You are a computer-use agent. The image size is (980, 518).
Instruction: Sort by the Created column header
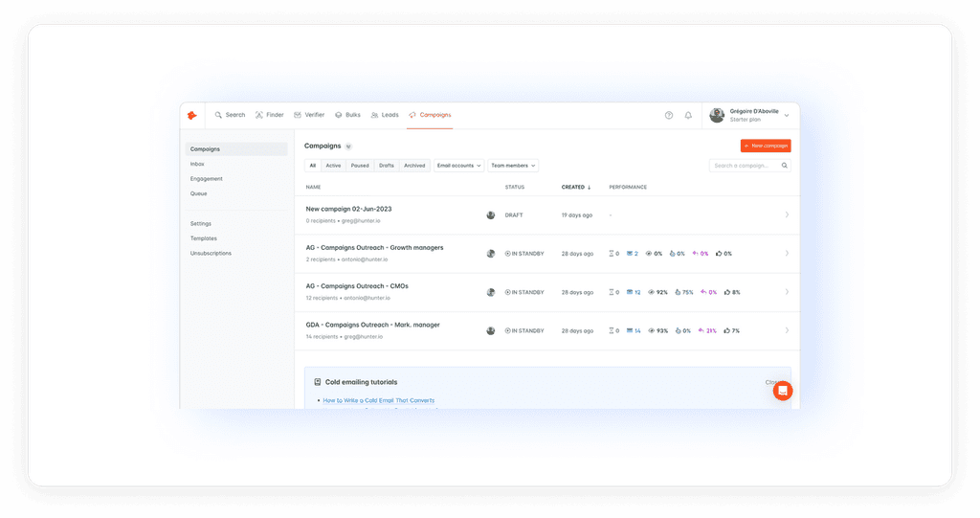point(575,187)
